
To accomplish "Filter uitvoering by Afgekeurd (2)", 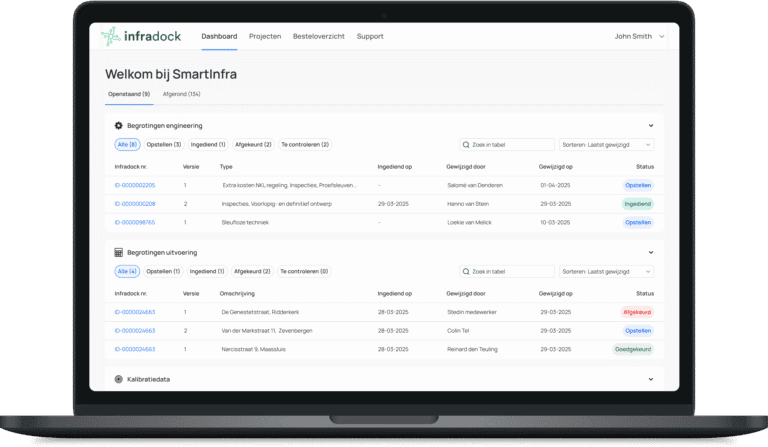I will click(x=252, y=272).
